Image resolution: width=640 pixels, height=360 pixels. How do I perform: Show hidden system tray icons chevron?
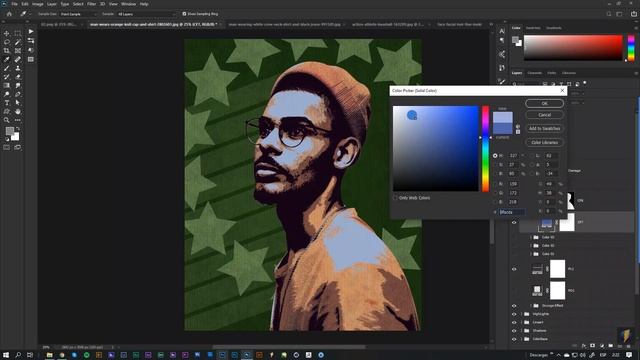pos(558,355)
